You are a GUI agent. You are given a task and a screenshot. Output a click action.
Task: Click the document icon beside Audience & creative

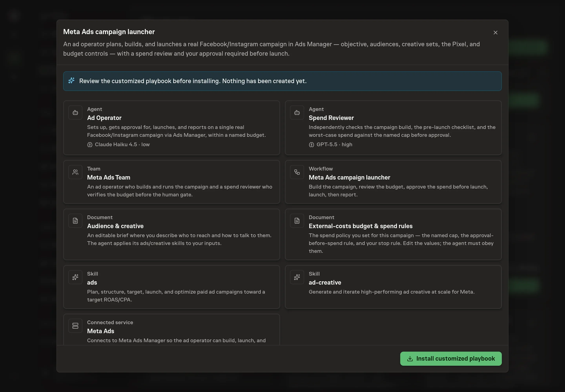coord(75,220)
